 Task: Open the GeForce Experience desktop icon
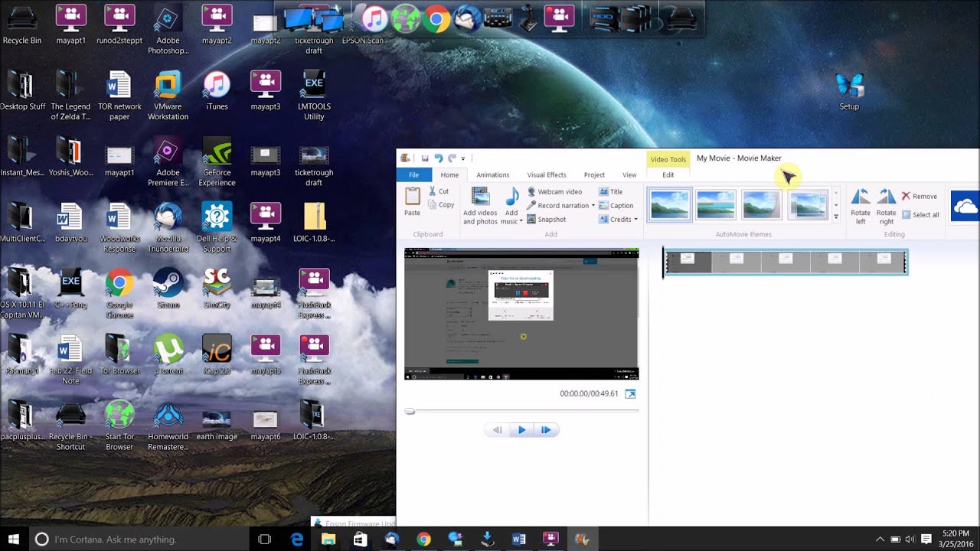tap(217, 161)
